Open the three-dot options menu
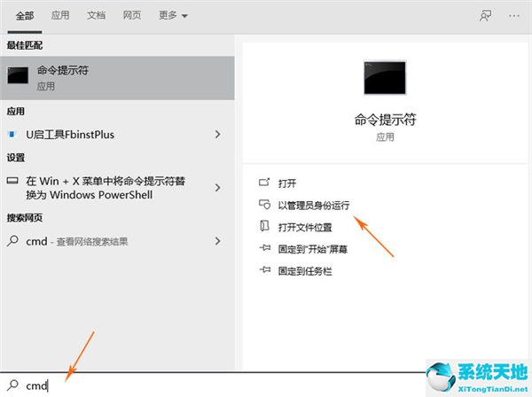Screen dimensions: 532x397 tap(514, 16)
